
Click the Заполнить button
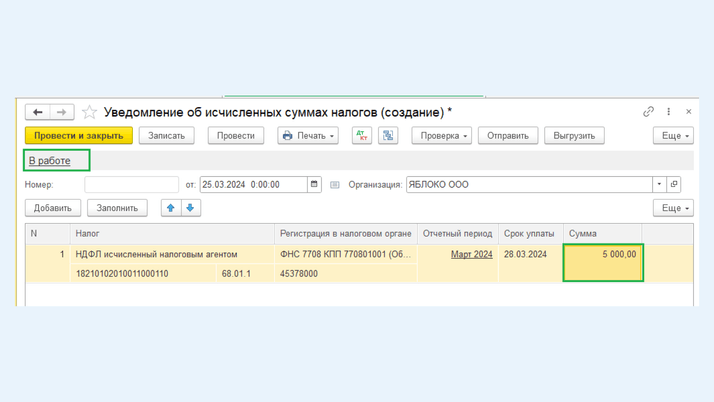(x=117, y=208)
